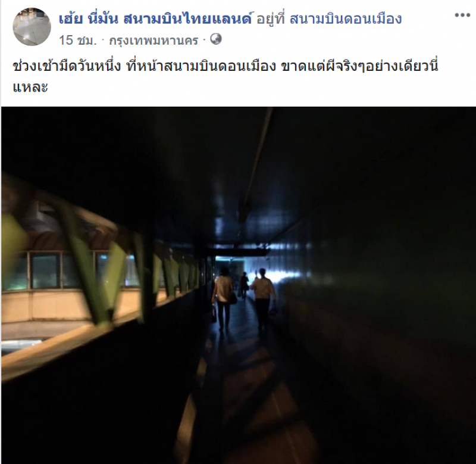Expand post actions via ellipsis icon
Image resolution: width=476 pixels, height=464 pixels.
(462, 15)
